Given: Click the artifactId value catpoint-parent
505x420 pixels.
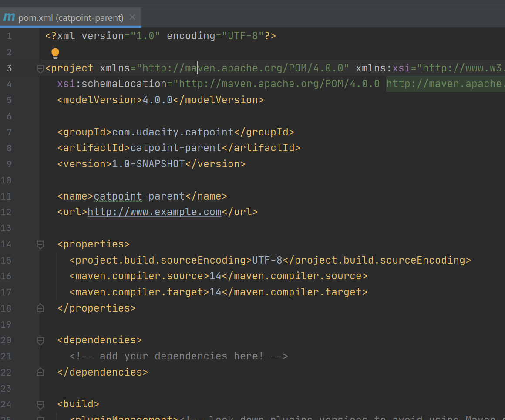Looking at the screenshot, I should coord(176,148).
